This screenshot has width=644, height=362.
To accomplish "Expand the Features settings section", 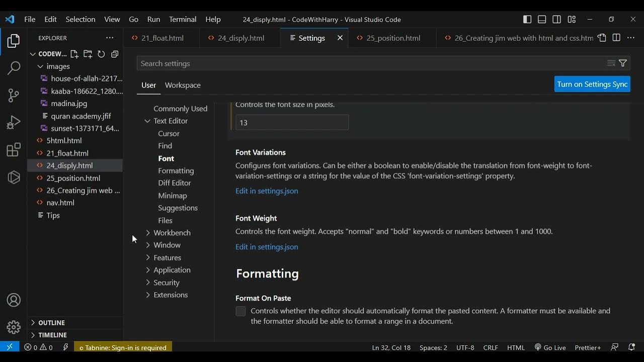I will (x=147, y=257).
